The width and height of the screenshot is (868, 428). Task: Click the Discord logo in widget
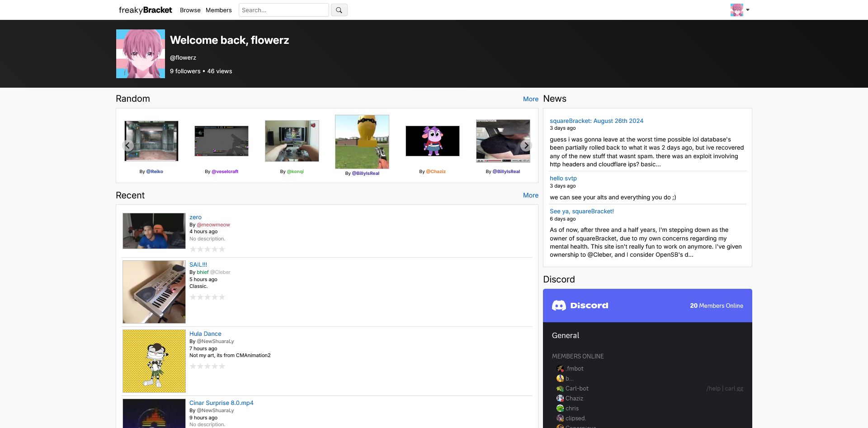[580, 306]
